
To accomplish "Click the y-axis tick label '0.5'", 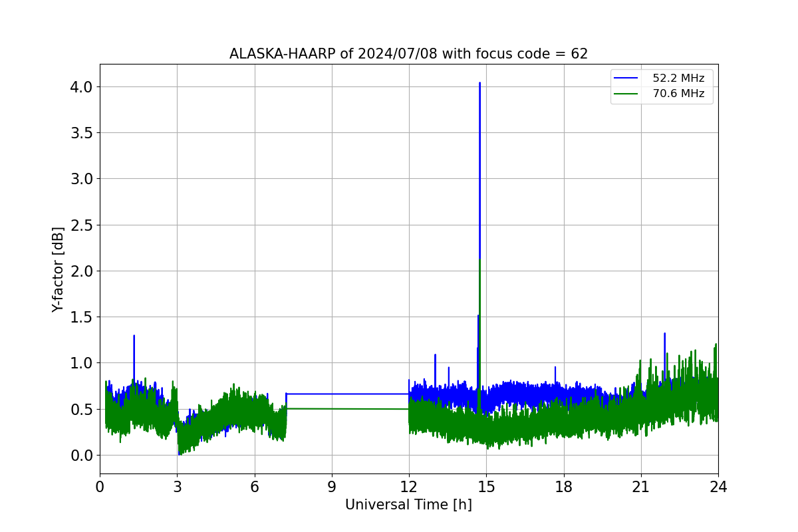I will [x=83, y=409].
